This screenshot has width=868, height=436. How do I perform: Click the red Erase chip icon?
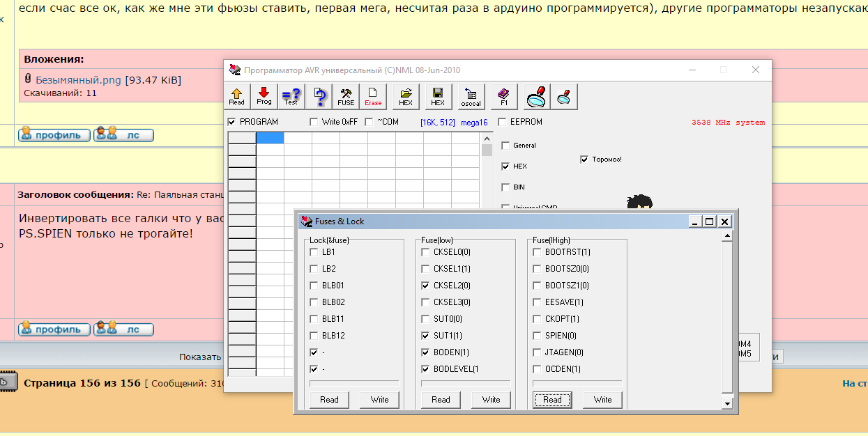(373, 96)
